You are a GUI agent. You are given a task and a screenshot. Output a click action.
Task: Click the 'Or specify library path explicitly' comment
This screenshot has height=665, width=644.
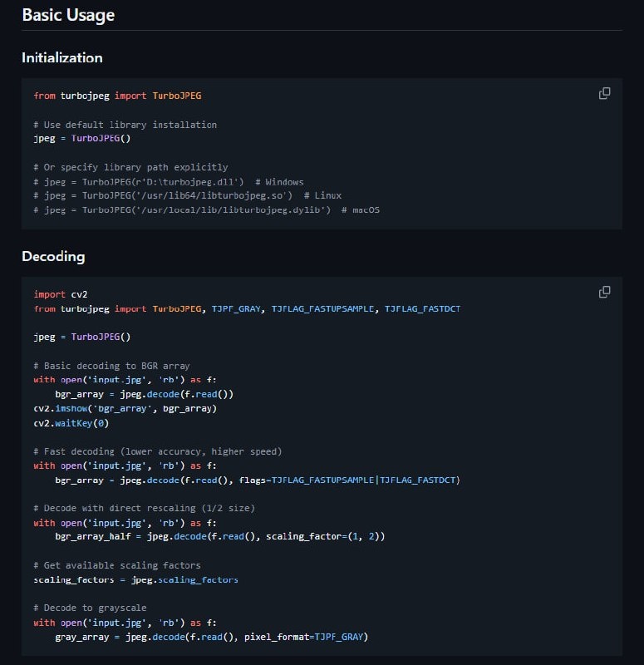[130, 167]
